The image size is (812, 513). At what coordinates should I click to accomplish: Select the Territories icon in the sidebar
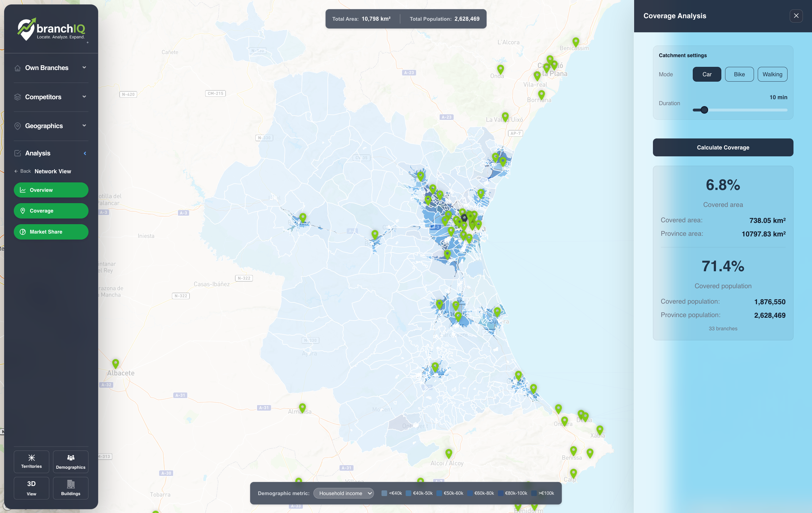(x=31, y=458)
